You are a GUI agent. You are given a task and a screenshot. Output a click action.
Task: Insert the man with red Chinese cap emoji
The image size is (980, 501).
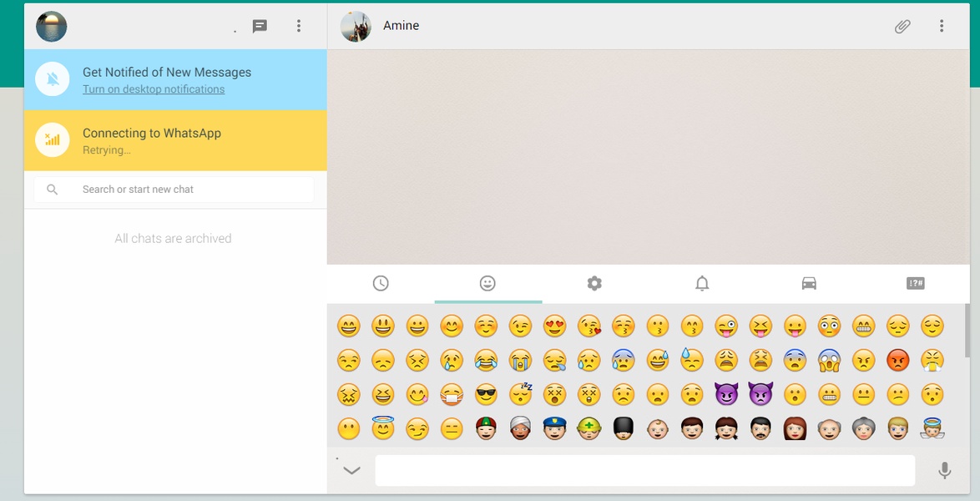[x=486, y=428]
